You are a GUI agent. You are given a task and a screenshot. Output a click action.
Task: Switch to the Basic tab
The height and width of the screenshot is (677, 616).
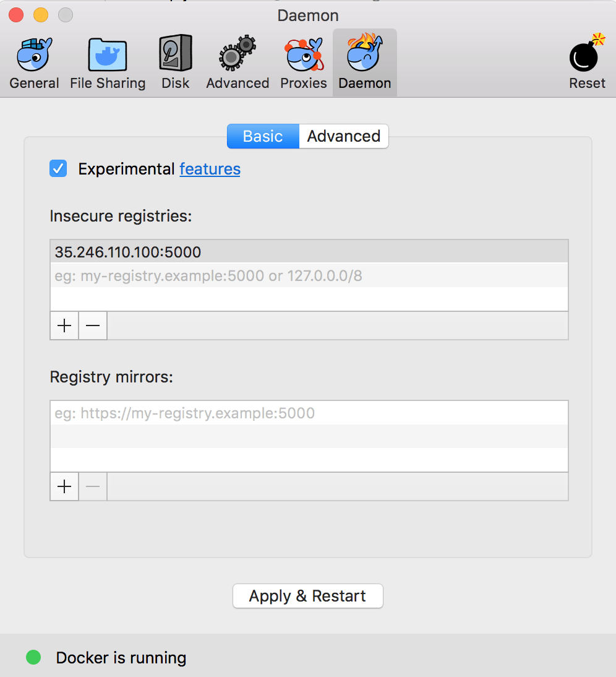(263, 136)
